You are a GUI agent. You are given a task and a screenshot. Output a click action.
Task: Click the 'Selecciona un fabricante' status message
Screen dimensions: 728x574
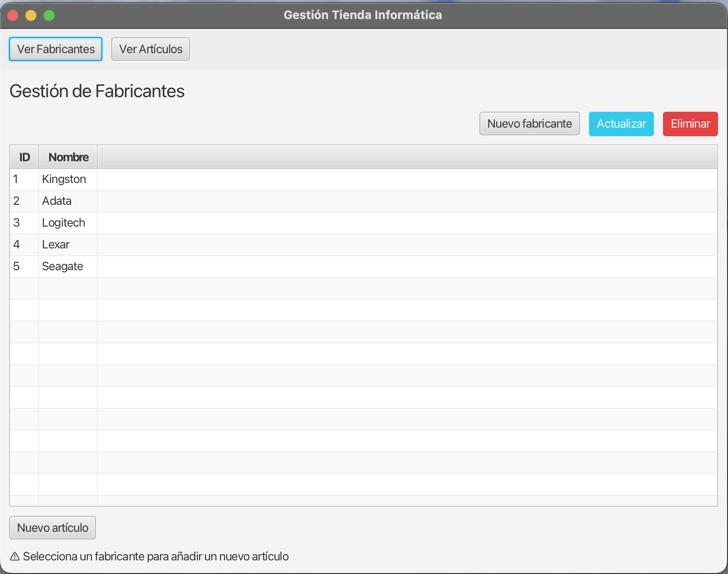pyautogui.click(x=156, y=556)
